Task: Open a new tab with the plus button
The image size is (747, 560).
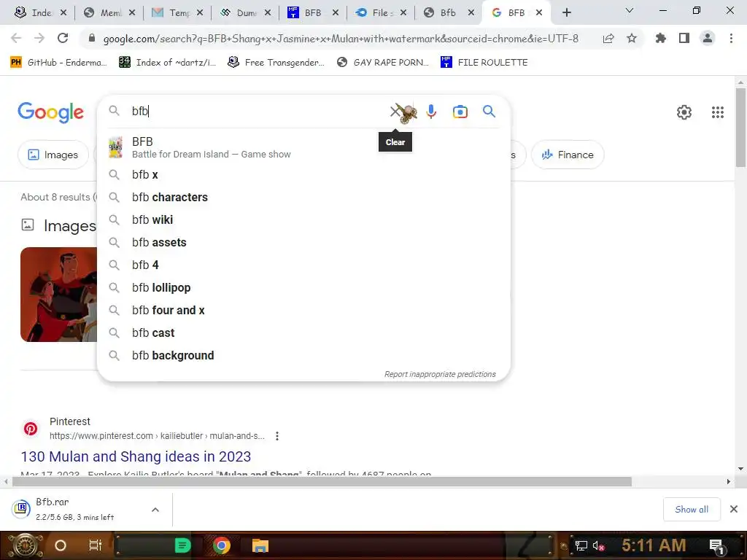Action: [566, 13]
